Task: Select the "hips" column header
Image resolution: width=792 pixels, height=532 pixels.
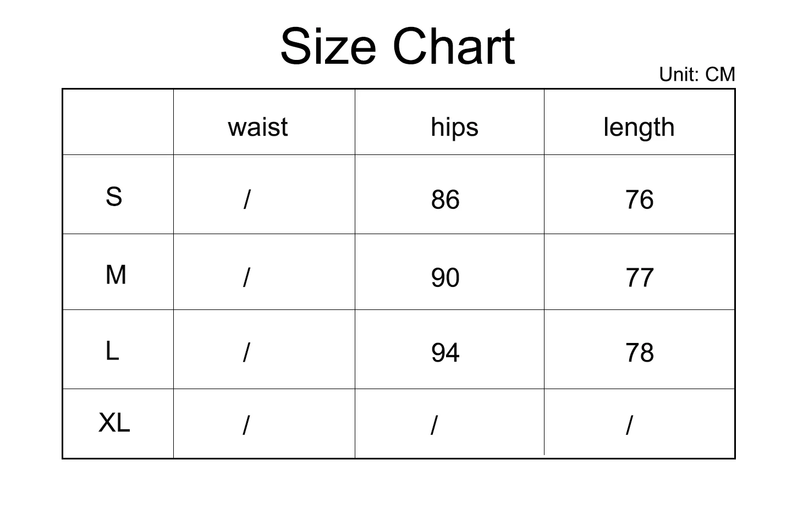Action: pyautogui.click(x=454, y=127)
